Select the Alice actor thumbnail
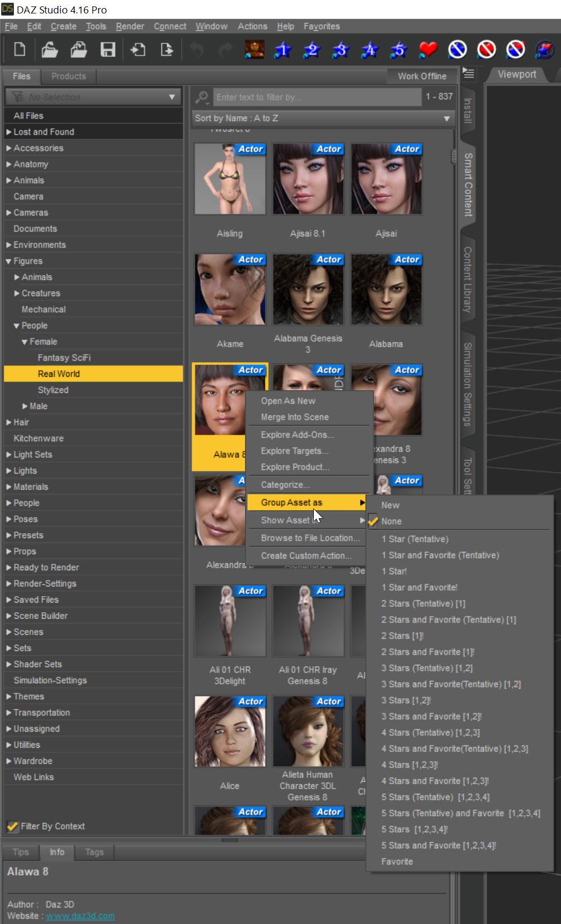 [x=230, y=731]
